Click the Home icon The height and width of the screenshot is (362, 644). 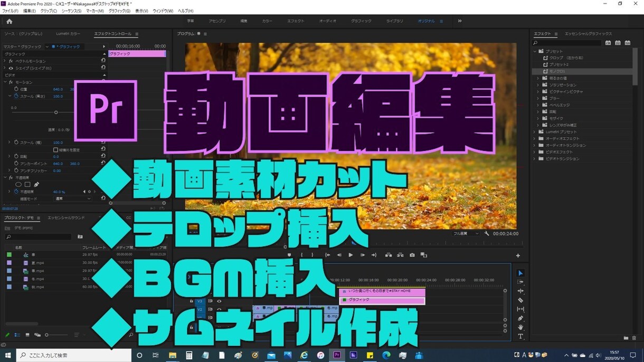tap(9, 21)
